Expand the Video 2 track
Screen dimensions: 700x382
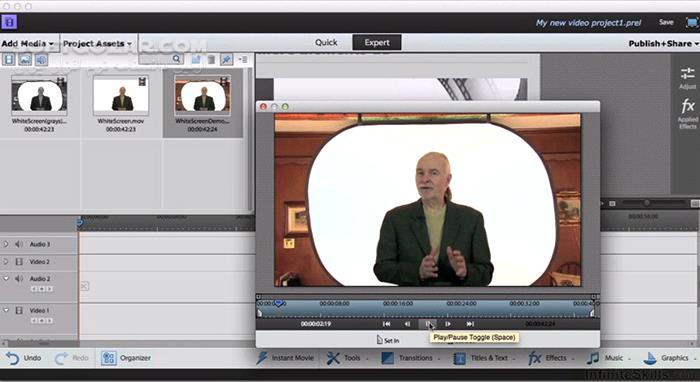pos(6,262)
